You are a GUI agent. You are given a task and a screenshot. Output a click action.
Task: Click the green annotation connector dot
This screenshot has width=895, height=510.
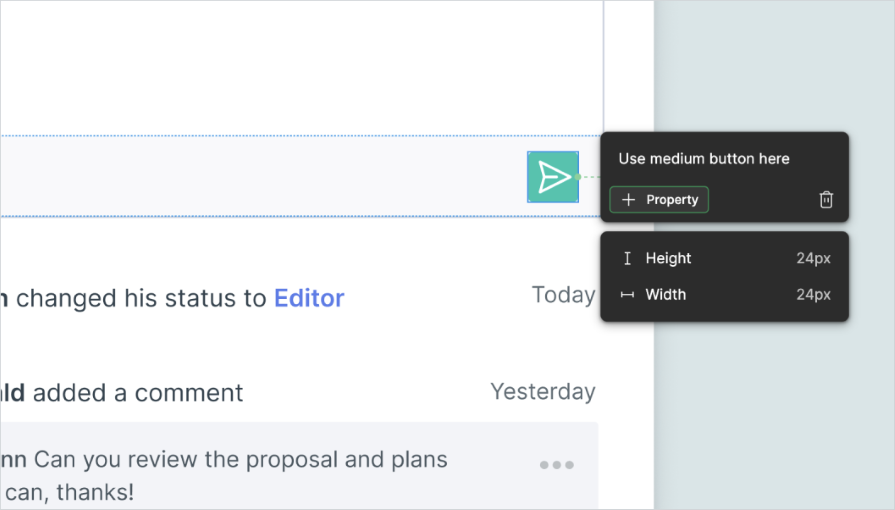coord(579,177)
